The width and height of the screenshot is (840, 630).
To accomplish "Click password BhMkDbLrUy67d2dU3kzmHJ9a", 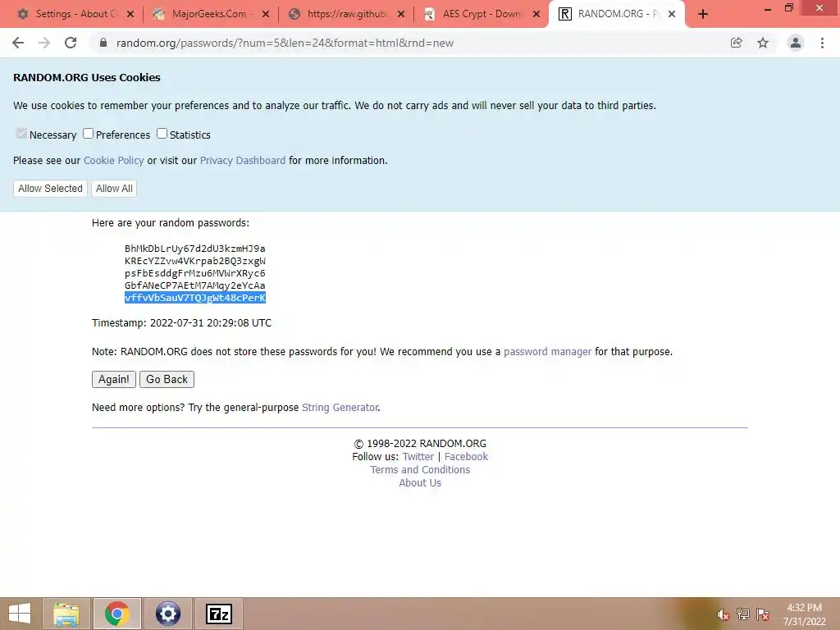I will click(195, 249).
